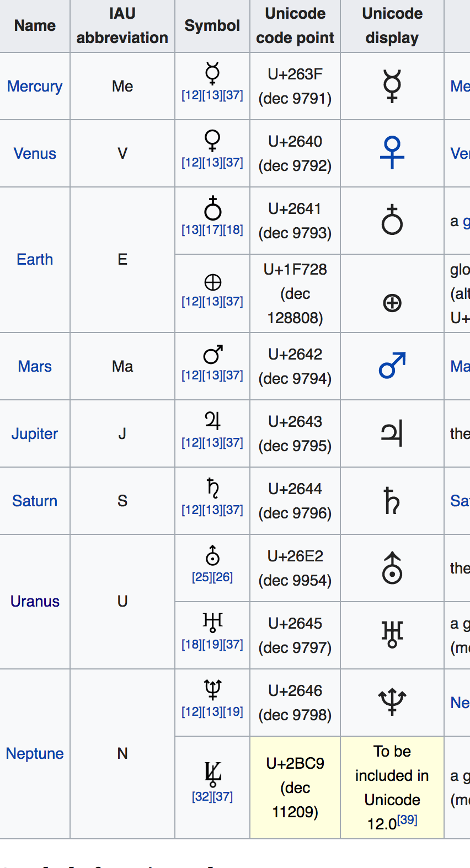Open citation [25] in the Uranus row
Viewport: 470px width, 868px height.
[202, 577]
